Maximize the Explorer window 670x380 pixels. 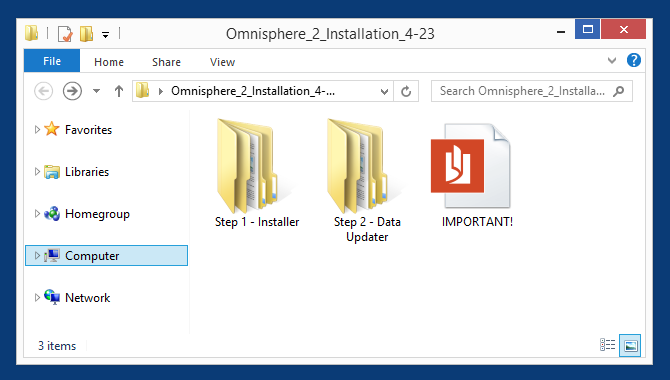coord(588,29)
